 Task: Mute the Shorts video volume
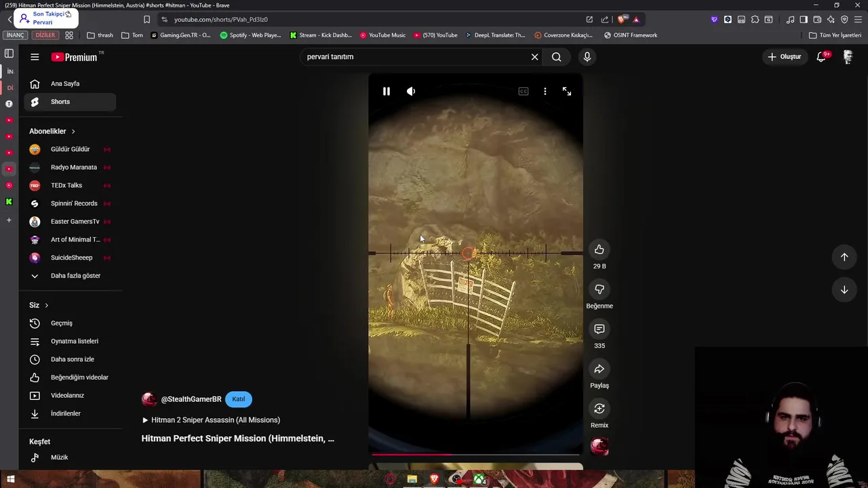pyautogui.click(x=411, y=91)
